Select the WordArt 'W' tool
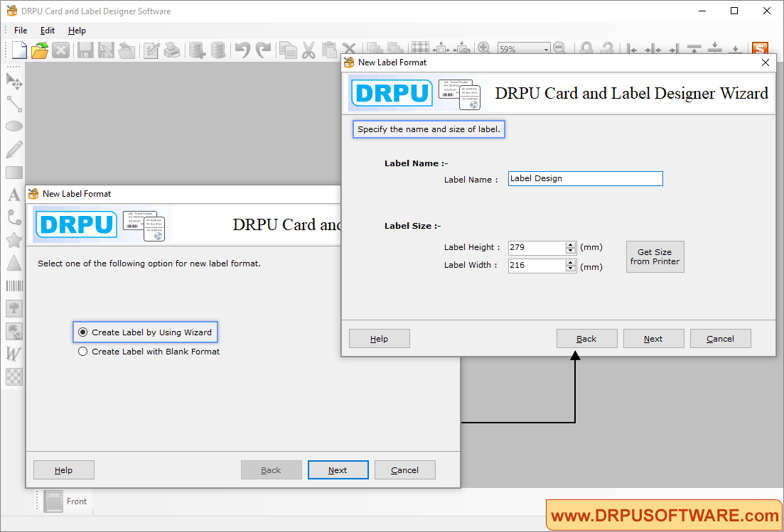Image resolution: width=784 pixels, height=532 pixels. coord(14,354)
